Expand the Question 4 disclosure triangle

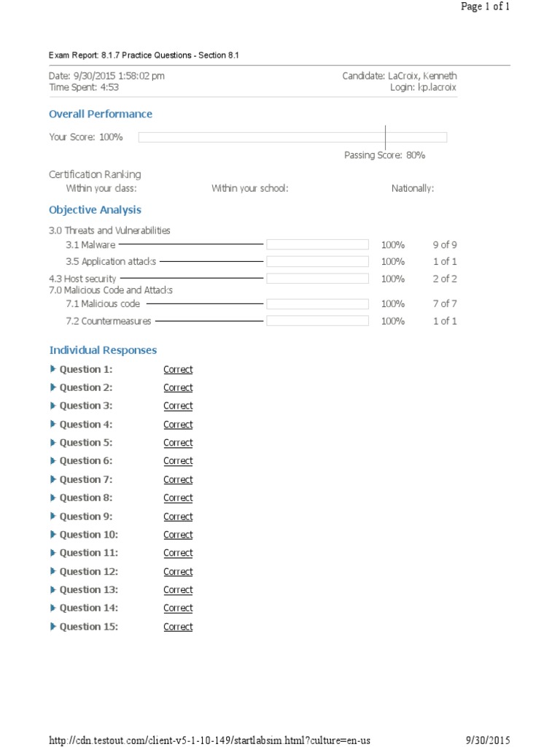[52, 424]
